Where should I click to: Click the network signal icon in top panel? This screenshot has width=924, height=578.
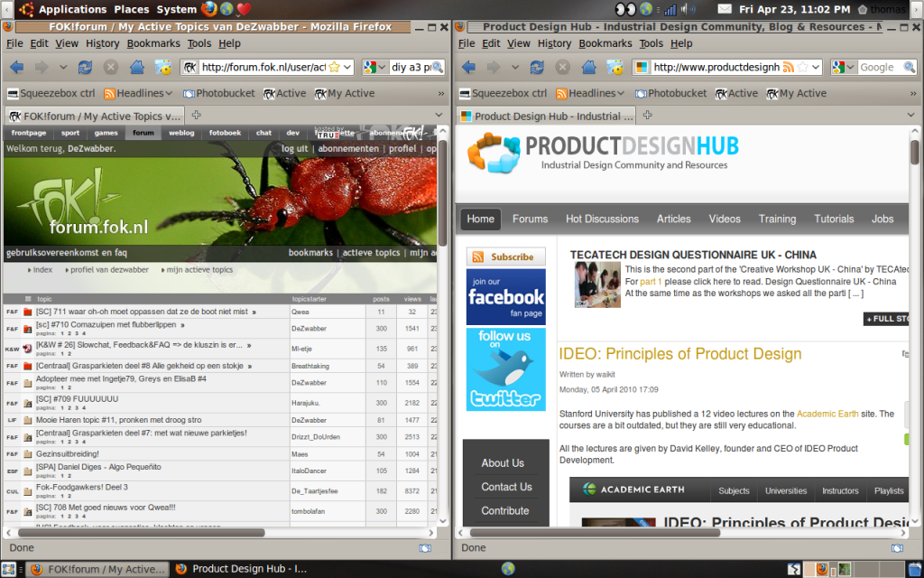[670, 9]
